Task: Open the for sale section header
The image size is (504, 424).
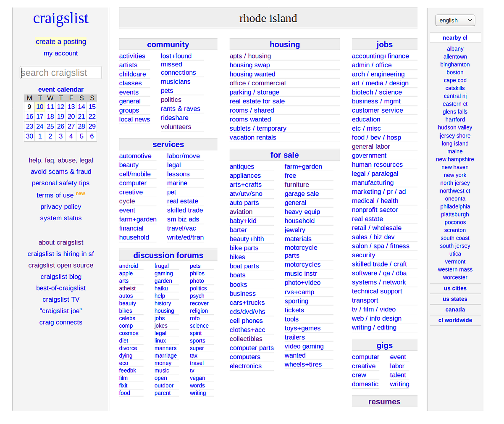Action: tap(285, 155)
